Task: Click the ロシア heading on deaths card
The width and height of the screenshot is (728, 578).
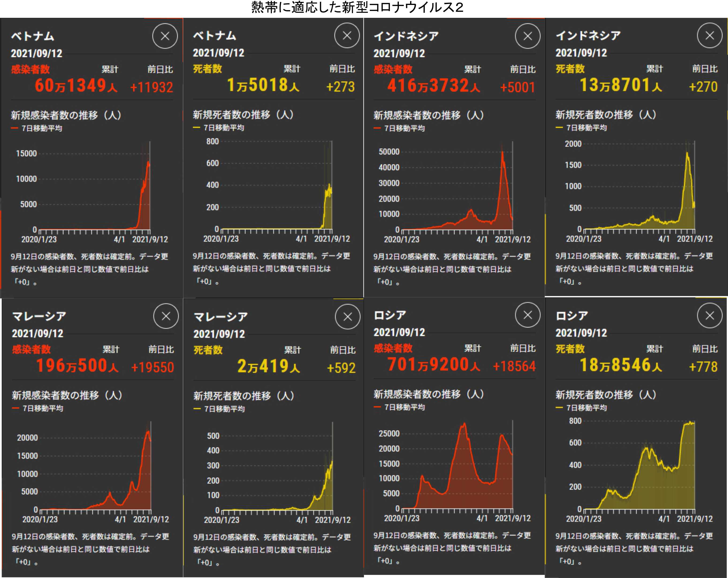Action: click(x=572, y=316)
